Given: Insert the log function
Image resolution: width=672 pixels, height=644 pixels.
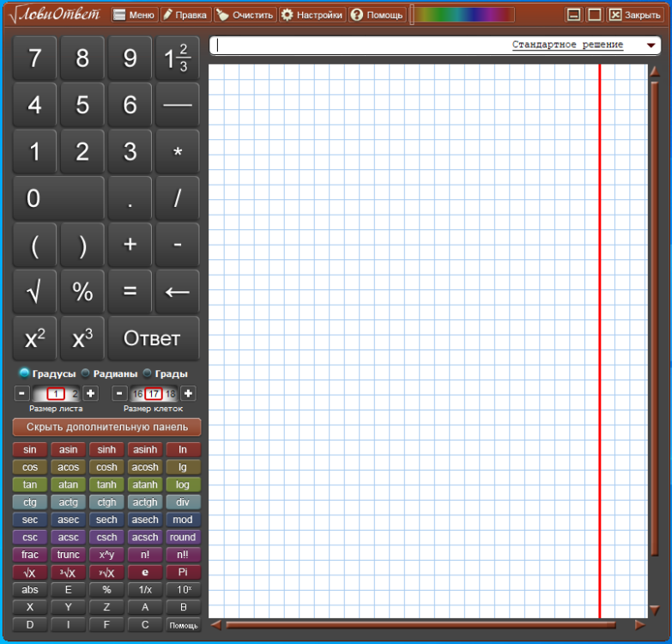Looking at the screenshot, I should (x=183, y=484).
